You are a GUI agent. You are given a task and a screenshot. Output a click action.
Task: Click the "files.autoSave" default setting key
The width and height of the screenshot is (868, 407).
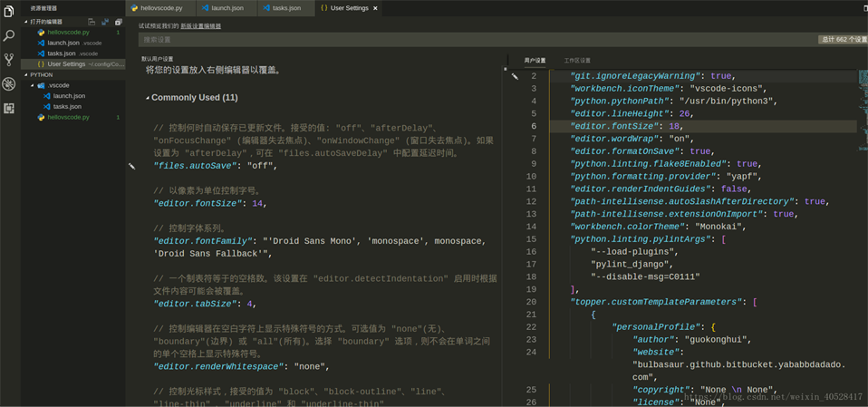[x=197, y=166]
